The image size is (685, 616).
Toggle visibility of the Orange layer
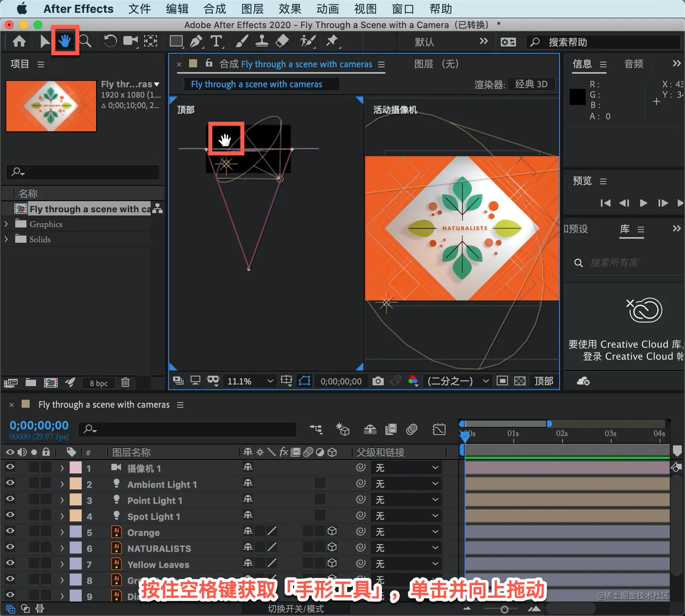[10, 531]
